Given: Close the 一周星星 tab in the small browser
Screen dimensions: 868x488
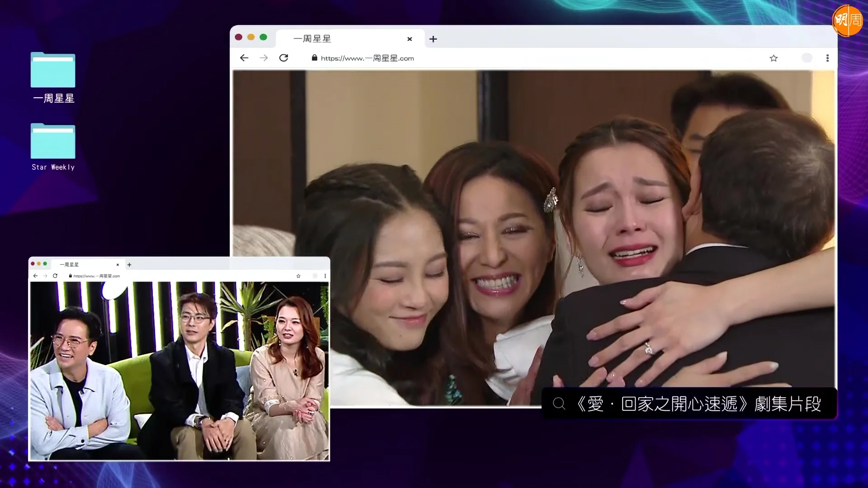Looking at the screenshot, I should [118, 265].
